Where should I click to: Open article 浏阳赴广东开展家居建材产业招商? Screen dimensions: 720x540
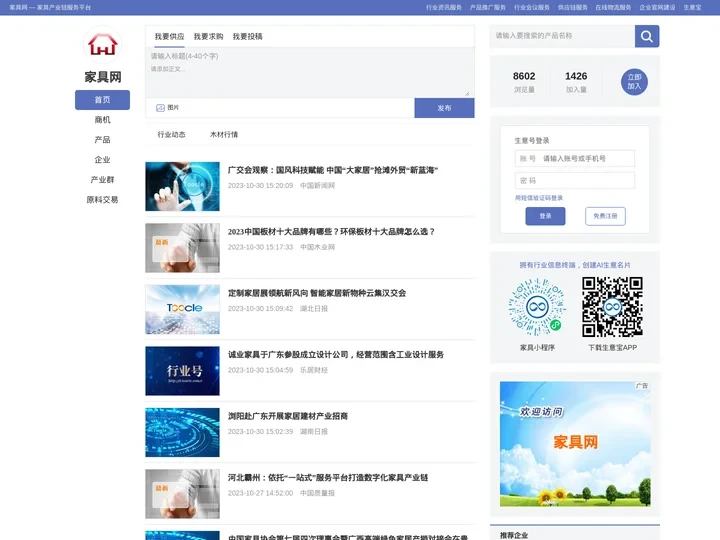[x=288, y=416]
